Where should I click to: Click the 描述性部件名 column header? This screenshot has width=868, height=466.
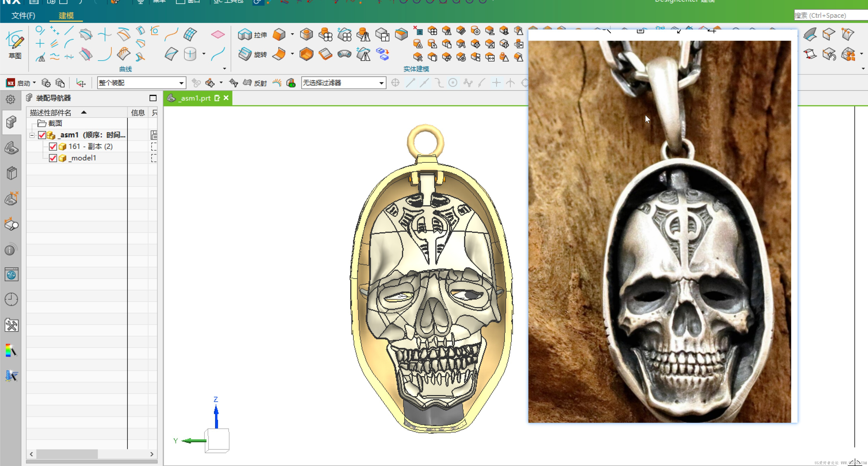point(50,113)
